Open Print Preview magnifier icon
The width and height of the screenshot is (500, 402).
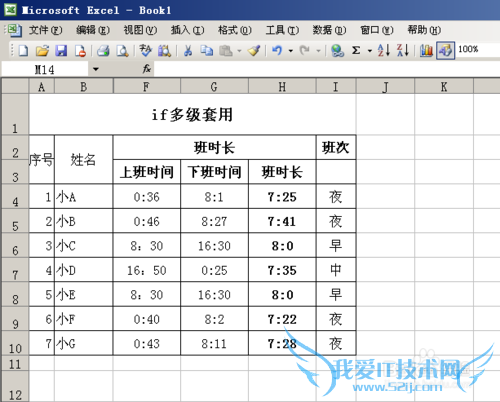point(122,51)
